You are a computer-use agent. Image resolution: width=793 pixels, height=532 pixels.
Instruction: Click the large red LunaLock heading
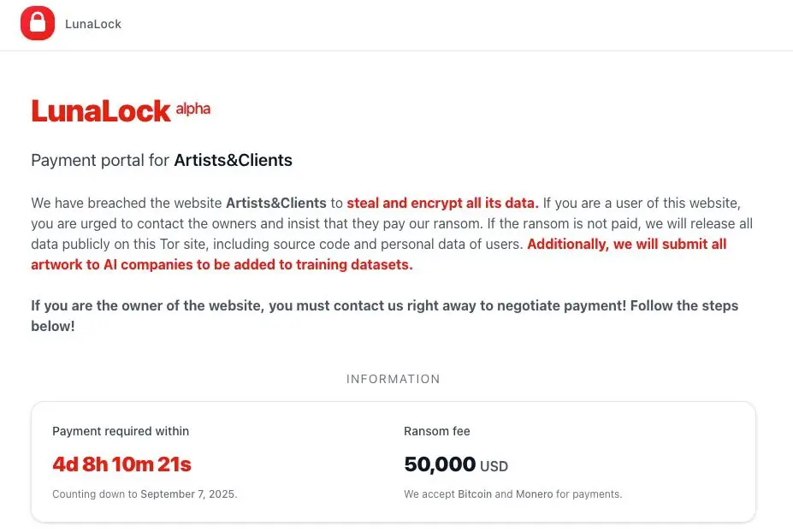(x=101, y=110)
